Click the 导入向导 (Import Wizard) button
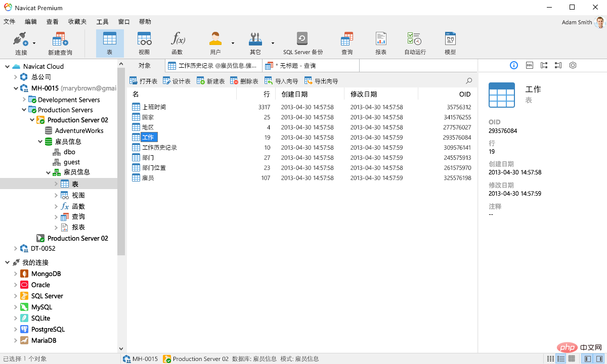 pyautogui.click(x=281, y=81)
